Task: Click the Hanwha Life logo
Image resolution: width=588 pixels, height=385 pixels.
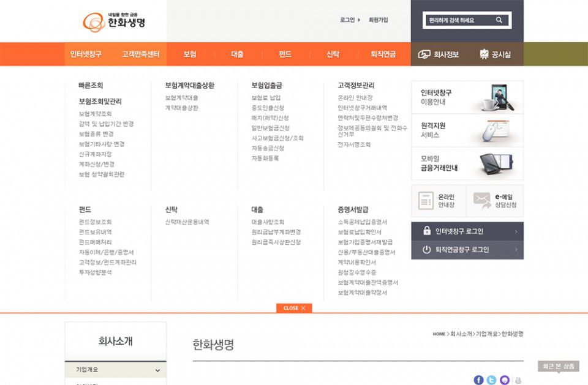Action: click(x=115, y=21)
